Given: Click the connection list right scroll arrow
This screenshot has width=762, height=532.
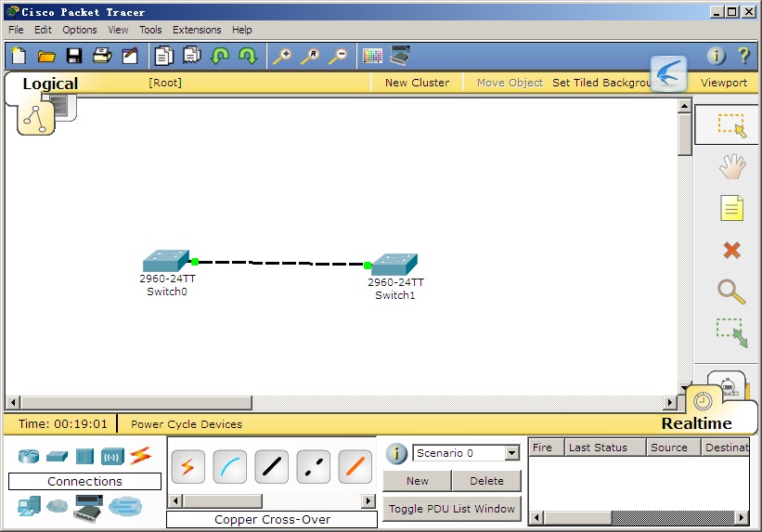Looking at the screenshot, I should pyautogui.click(x=368, y=500).
